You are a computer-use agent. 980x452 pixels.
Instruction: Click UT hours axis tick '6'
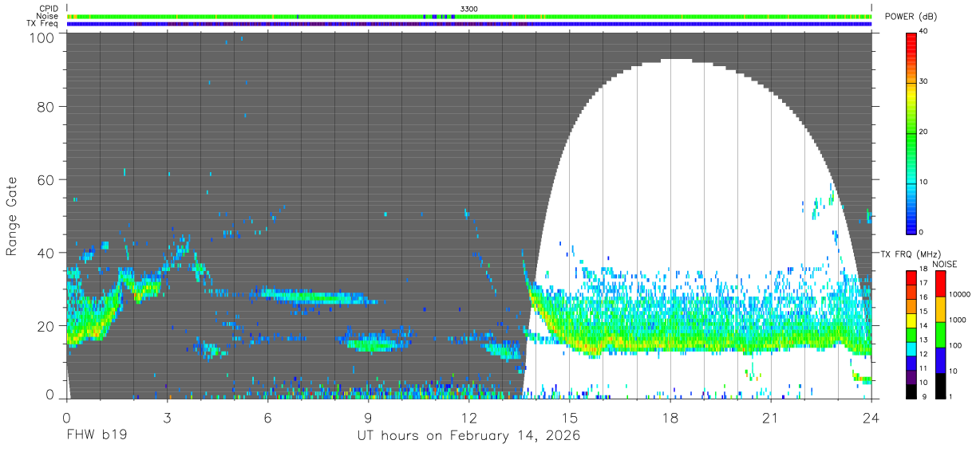267,417
